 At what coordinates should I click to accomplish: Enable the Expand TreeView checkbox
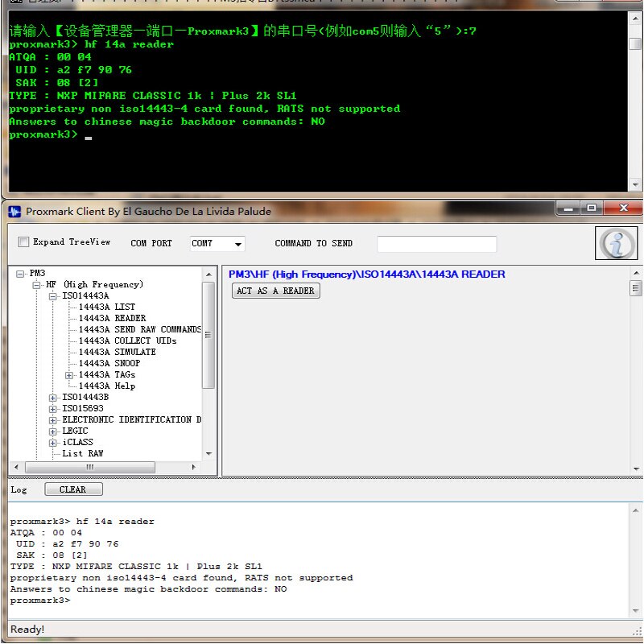click(x=23, y=242)
